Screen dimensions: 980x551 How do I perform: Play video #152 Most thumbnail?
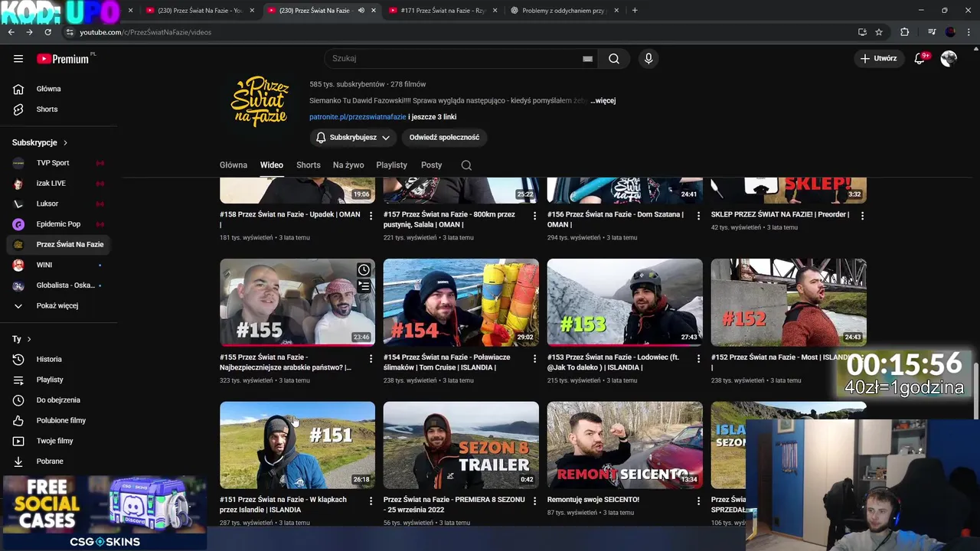[789, 302]
